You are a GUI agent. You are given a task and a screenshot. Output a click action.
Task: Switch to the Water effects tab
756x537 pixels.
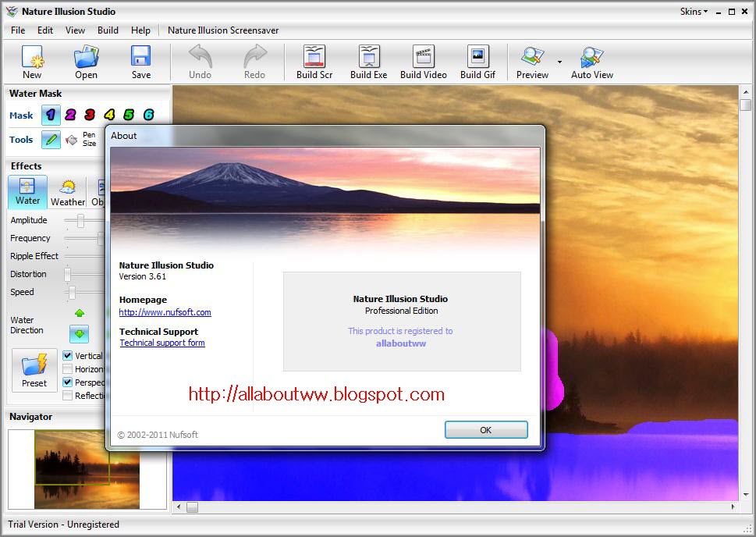coord(27,191)
